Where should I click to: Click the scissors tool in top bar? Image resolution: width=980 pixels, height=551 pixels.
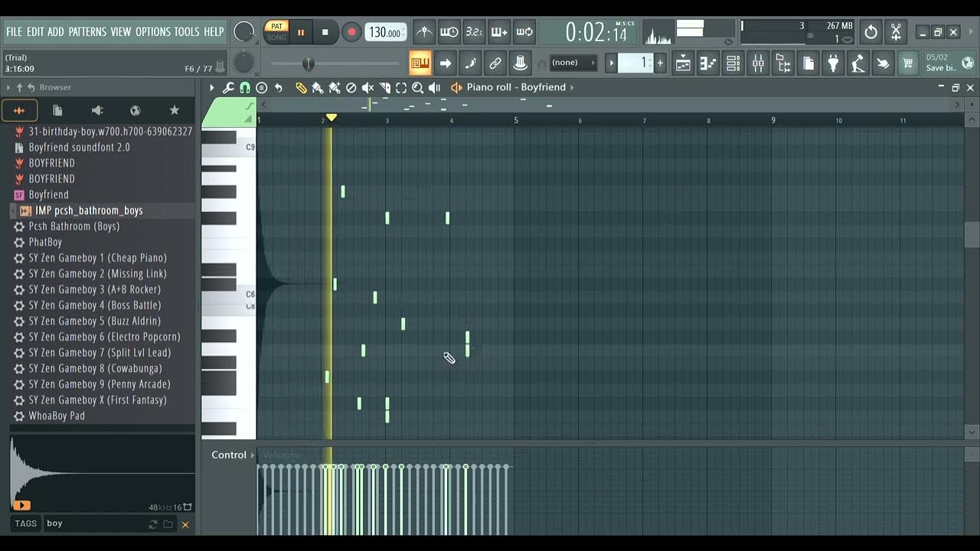click(x=895, y=32)
